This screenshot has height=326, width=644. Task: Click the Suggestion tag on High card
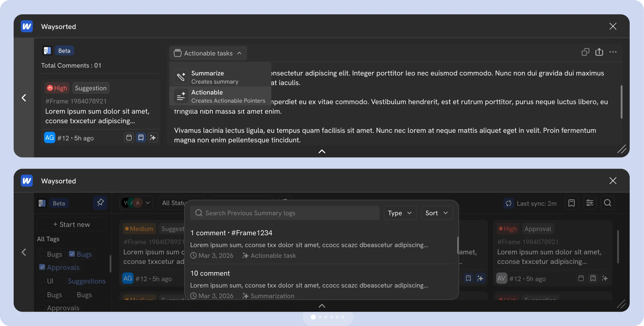91,88
